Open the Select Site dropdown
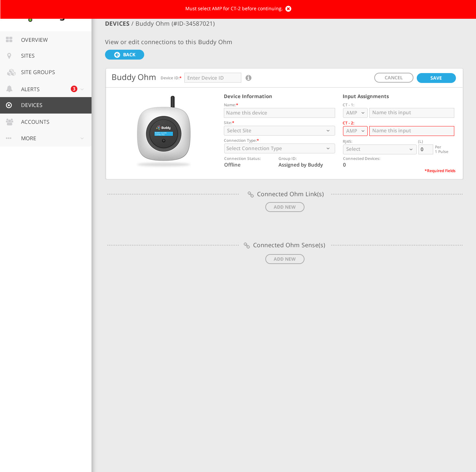The height and width of the screenshot is (472, 476). coord(279,131)
